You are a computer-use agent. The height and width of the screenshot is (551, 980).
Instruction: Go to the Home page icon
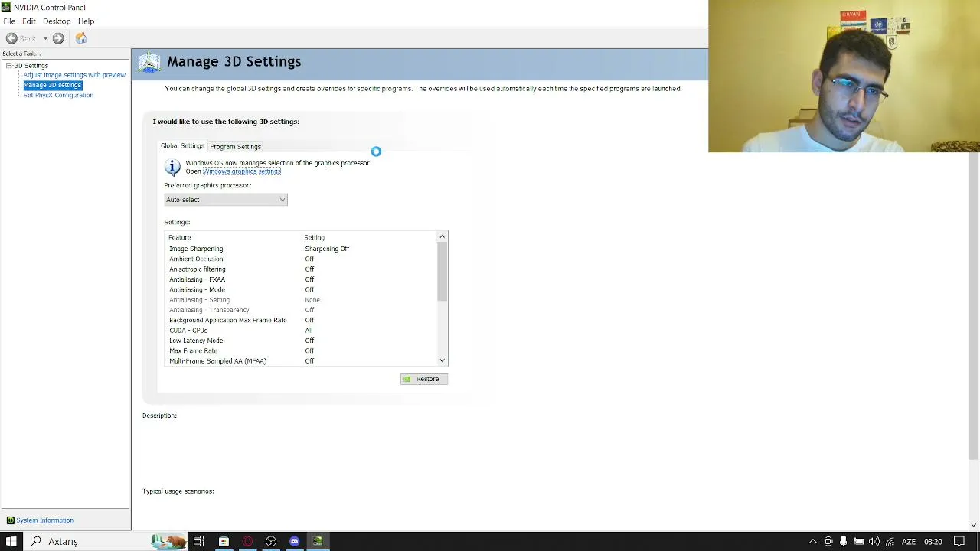(81, 38)
